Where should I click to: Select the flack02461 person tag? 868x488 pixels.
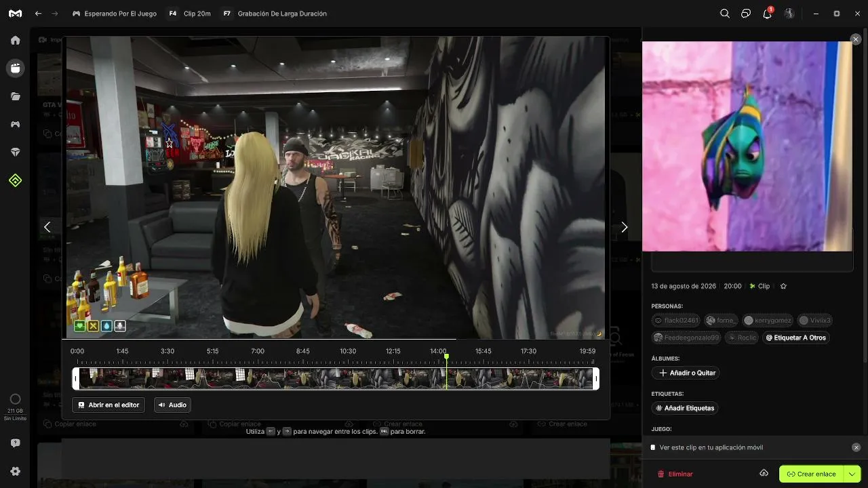coord(676,320)
